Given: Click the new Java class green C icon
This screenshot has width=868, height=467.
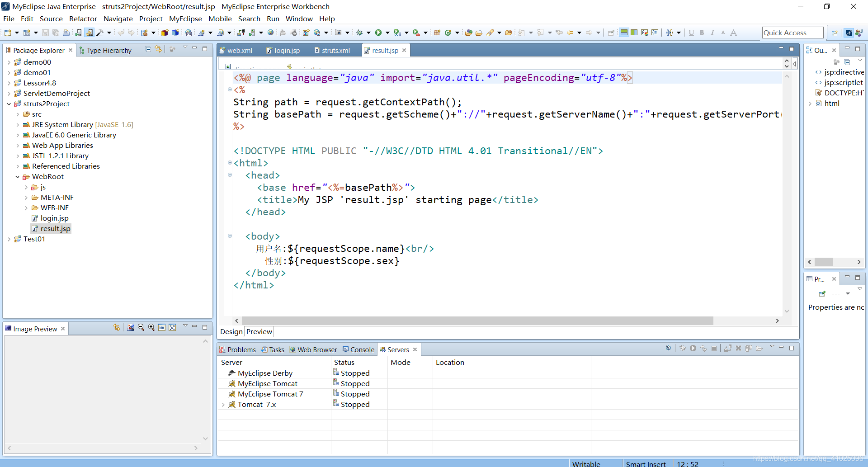Looking at the screenshot, I should (x=448, y=33).
